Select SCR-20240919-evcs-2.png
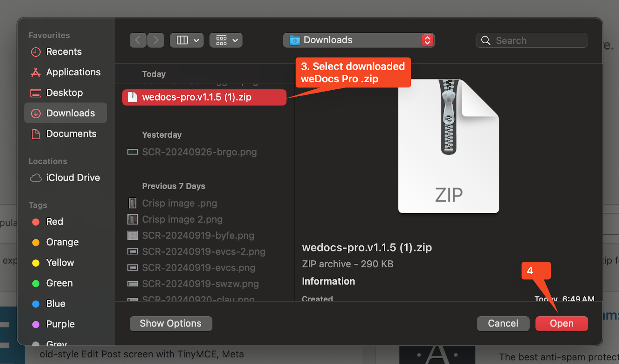This screenshot has width=619, height=364. pyautogui.click(x=204, y=252)
